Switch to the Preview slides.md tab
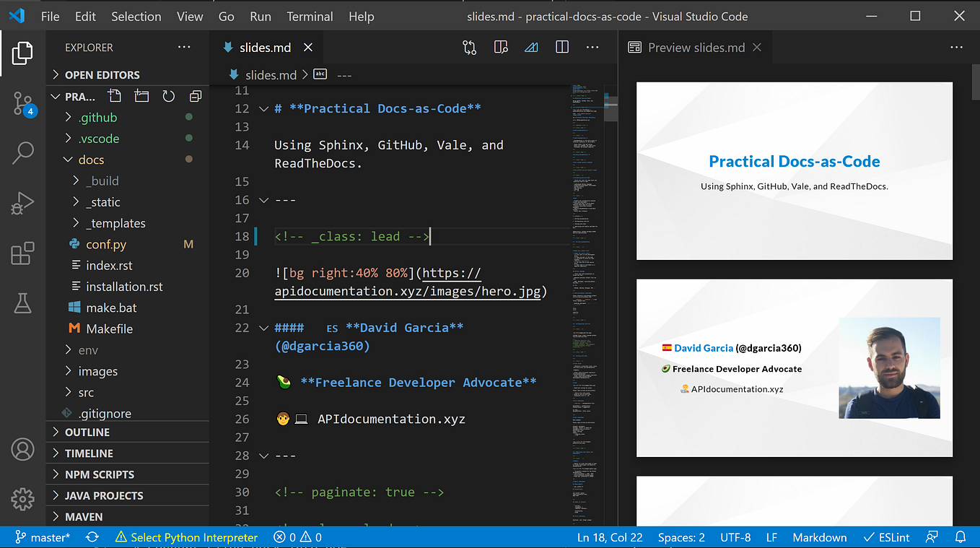The height and width of the screenshot is (548, 980). coord(695,47)
